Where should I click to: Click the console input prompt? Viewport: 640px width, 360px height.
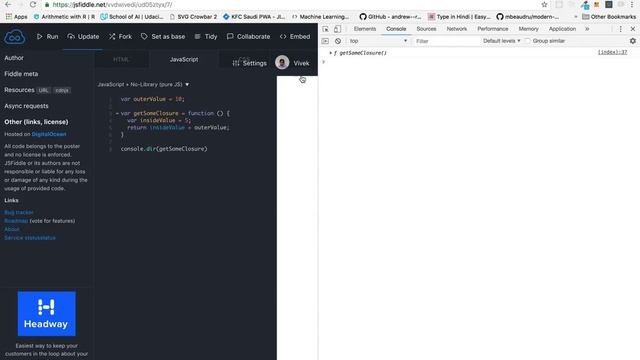479,62
